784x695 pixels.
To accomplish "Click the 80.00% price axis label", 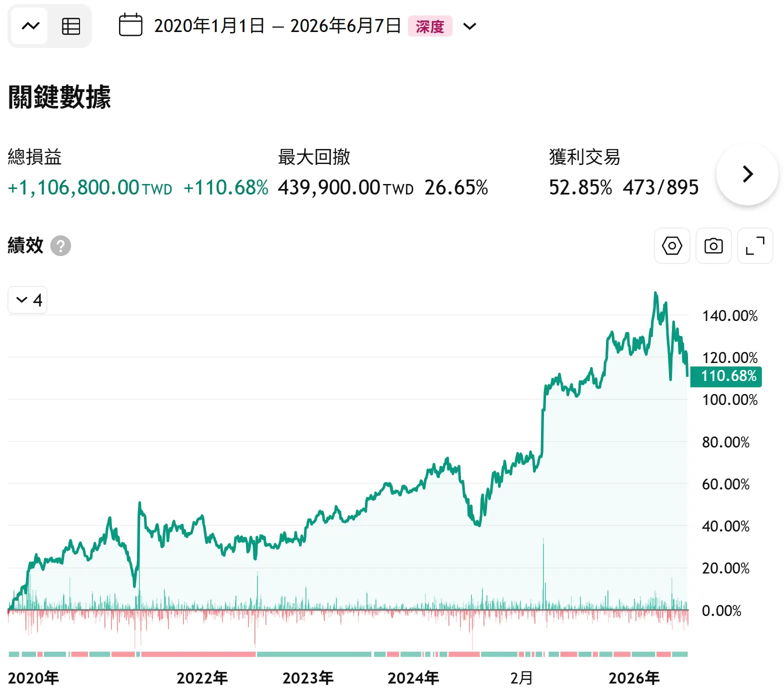I will 726,442.
